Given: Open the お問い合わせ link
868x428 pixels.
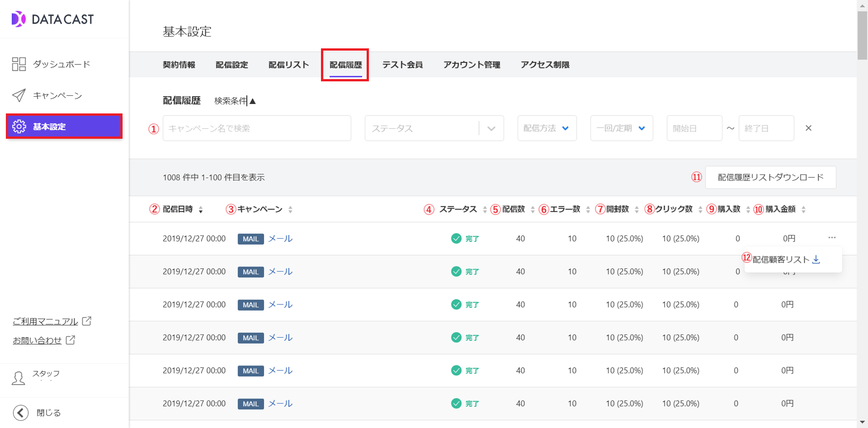Looking at the screenshot, I should [x=37, y=340].
